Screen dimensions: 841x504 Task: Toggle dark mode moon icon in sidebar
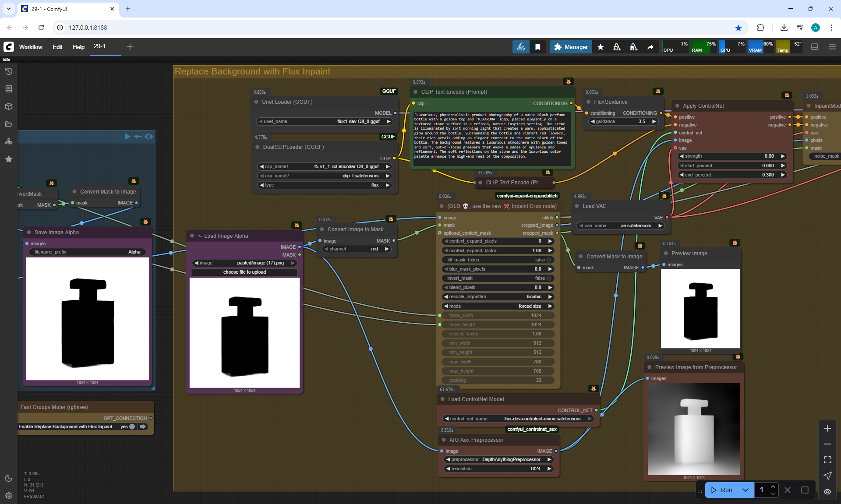[x=9, y=478]
